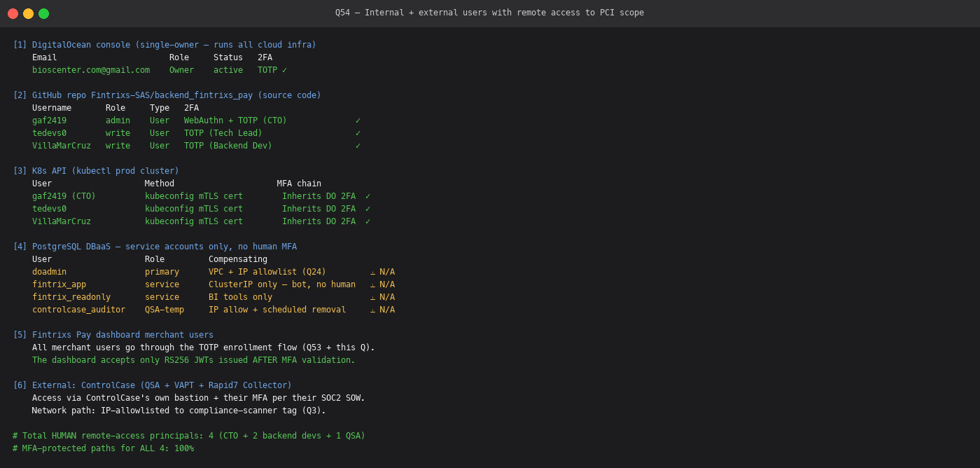Click the 'admin' role in GitHub table
Image resolution: width=980 pixels, height=468 pixels.
[118, 121]
